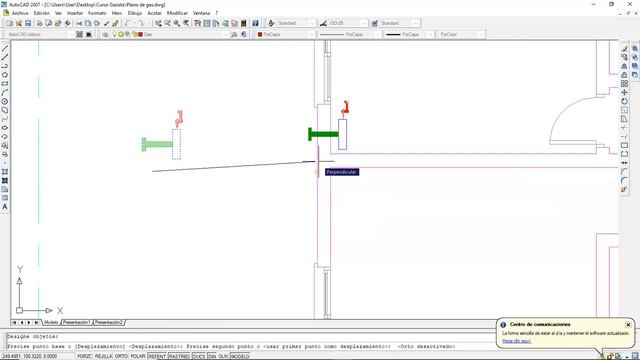
Task: Jump to last layout tab arrow
Action: point(36,322)
